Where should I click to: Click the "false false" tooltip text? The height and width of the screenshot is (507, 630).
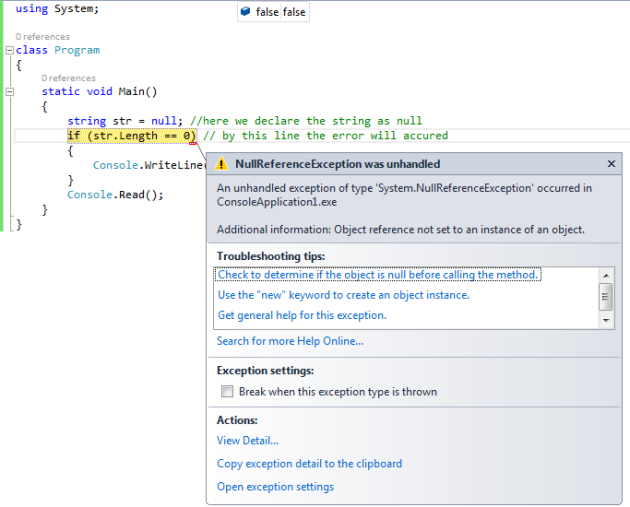(x=281, y=13)
